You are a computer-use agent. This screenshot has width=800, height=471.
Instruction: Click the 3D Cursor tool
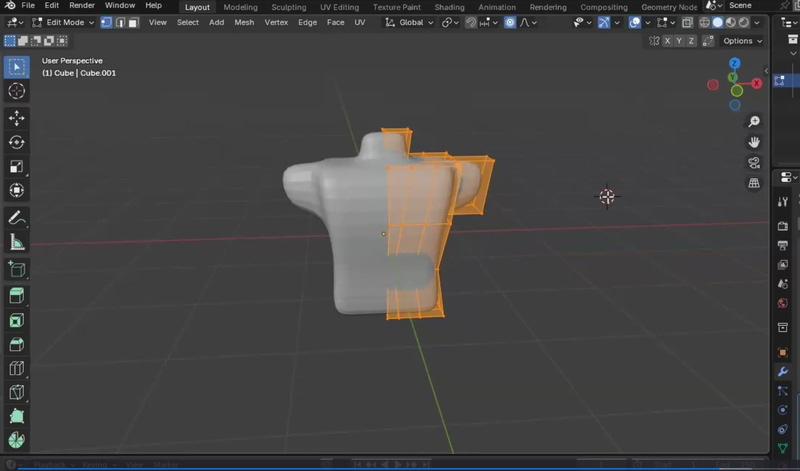(x=17, y=91)
